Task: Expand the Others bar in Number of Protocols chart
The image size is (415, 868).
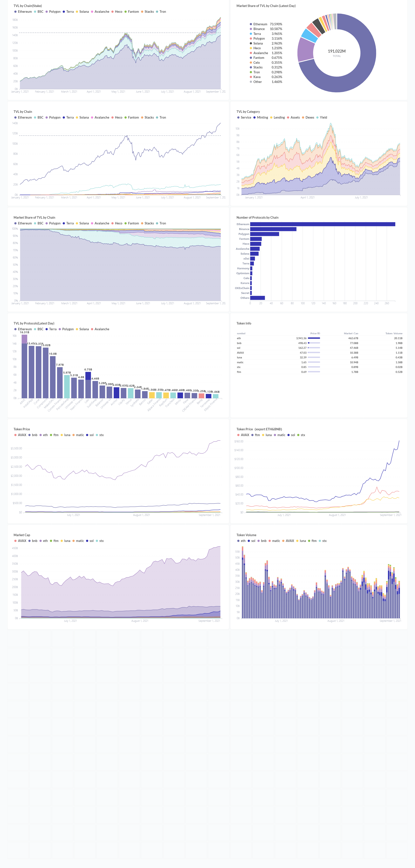Action: [257, 298]
